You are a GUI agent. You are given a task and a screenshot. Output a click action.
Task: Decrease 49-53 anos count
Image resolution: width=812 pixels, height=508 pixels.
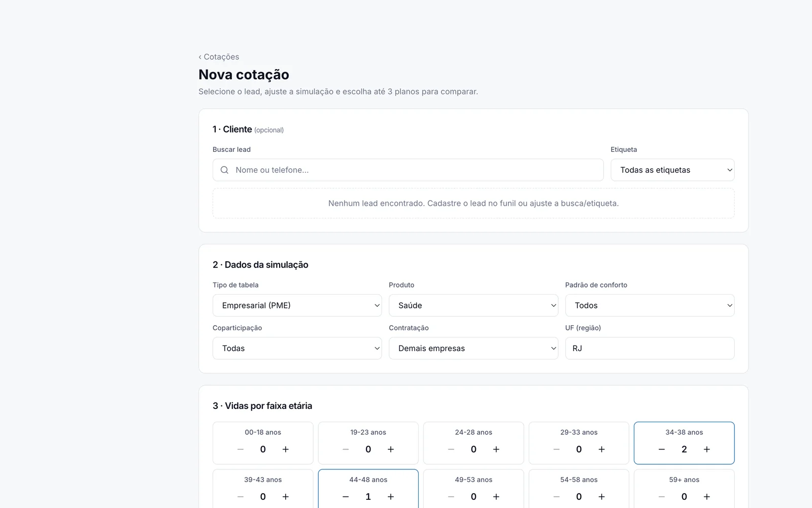pyautogui.click(x=451, y=496)
